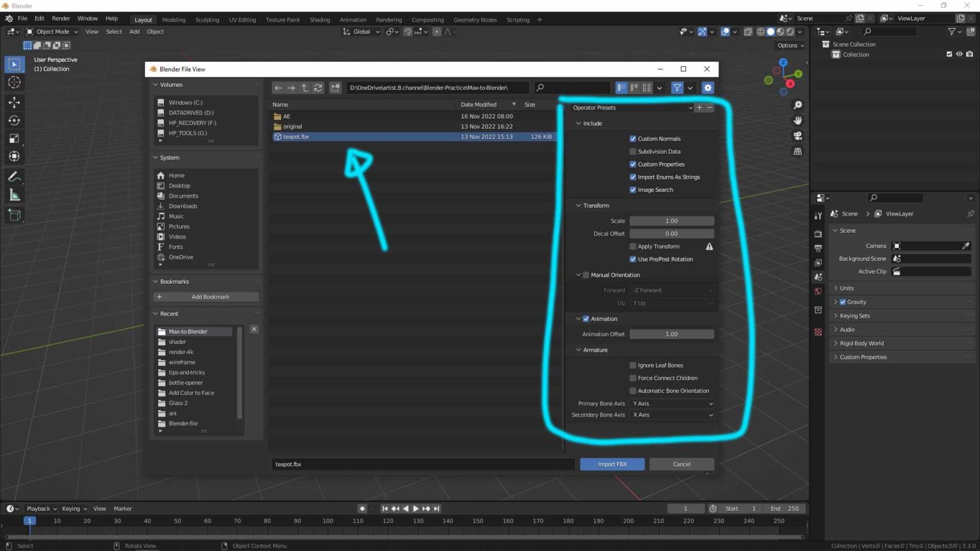The image size is (980, 551).
Task: Add an operator preset with plus icon
Action: [699, 108]
